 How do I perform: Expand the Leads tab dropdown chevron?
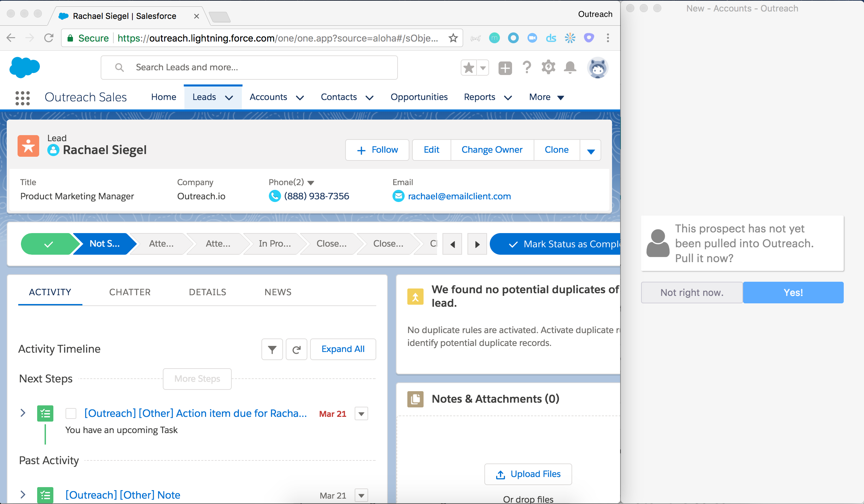coord(229,98)
